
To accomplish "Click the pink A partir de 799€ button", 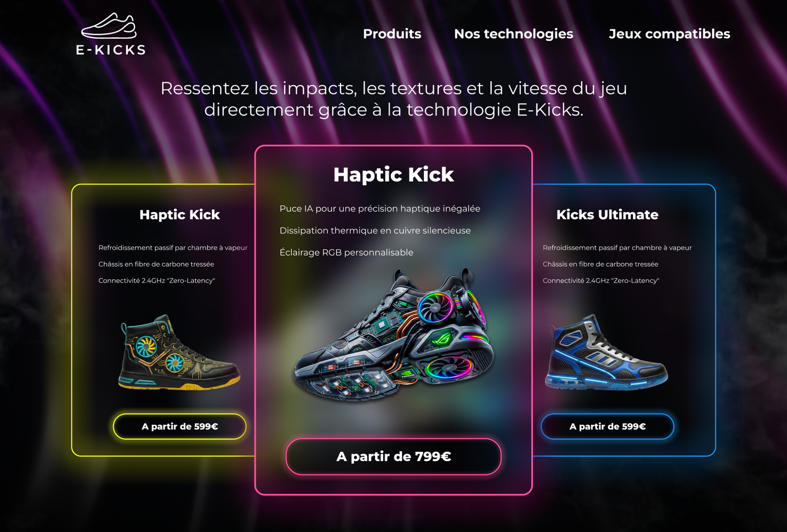I will [x=393, y=457].
